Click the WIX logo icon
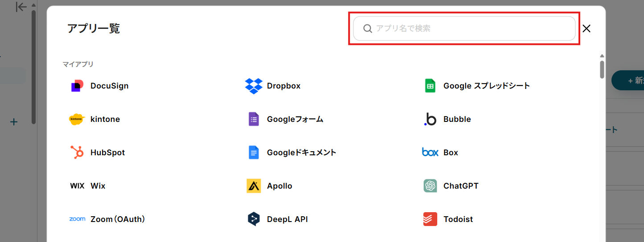The height and width of the screenshot is (242, 644). pos(77,186)
